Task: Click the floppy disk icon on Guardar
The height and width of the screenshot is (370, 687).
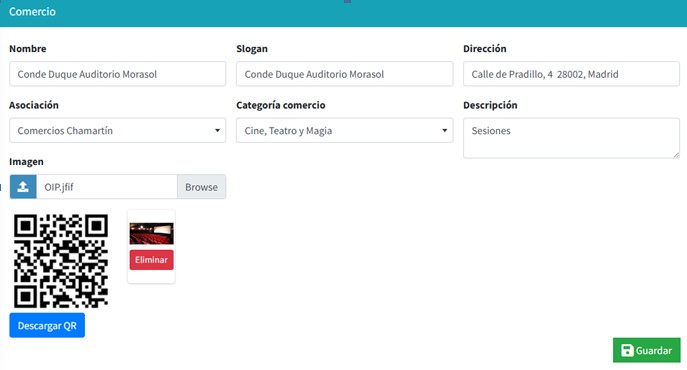Action: 627,350
